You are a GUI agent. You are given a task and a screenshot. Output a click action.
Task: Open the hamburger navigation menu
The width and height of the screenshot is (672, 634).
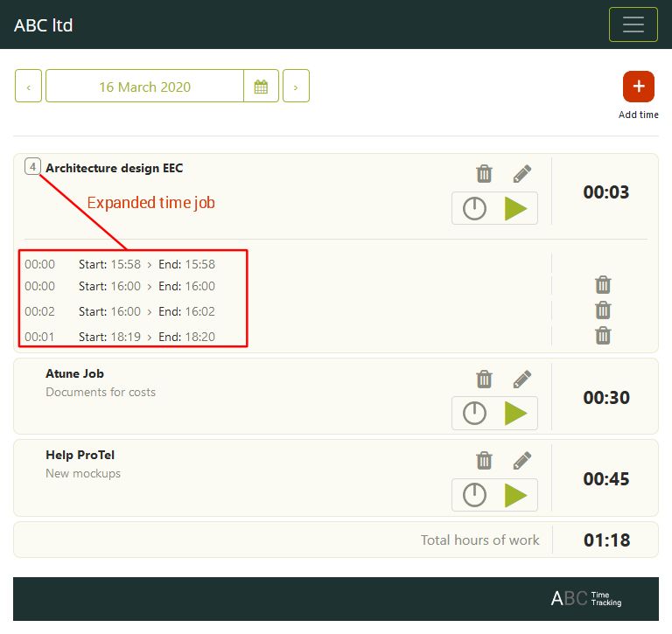[x=633, y=24]
